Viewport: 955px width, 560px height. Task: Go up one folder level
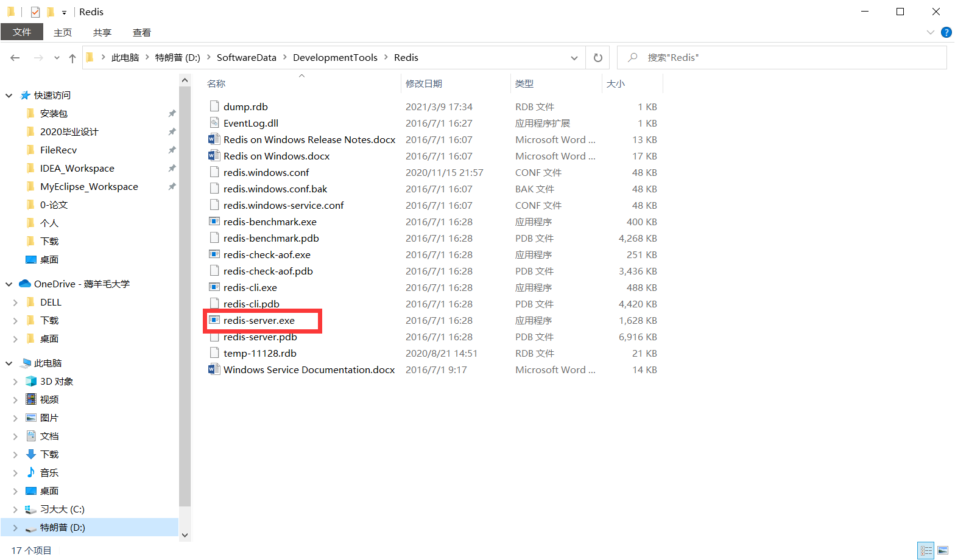(72, 58)
